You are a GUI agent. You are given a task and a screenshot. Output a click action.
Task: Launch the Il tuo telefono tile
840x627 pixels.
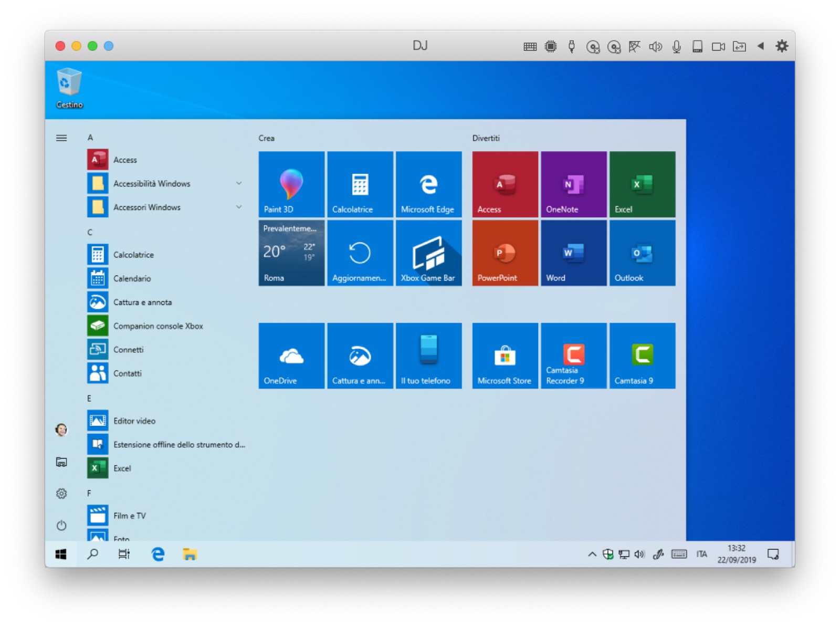coord(428,356)
